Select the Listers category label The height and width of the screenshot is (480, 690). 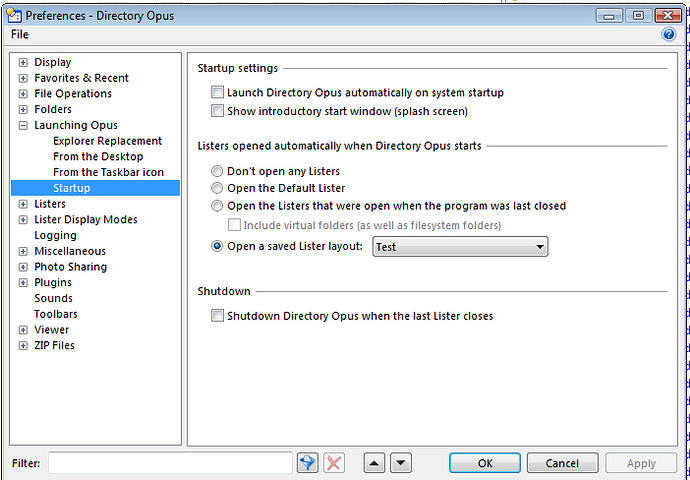[50, 204]
